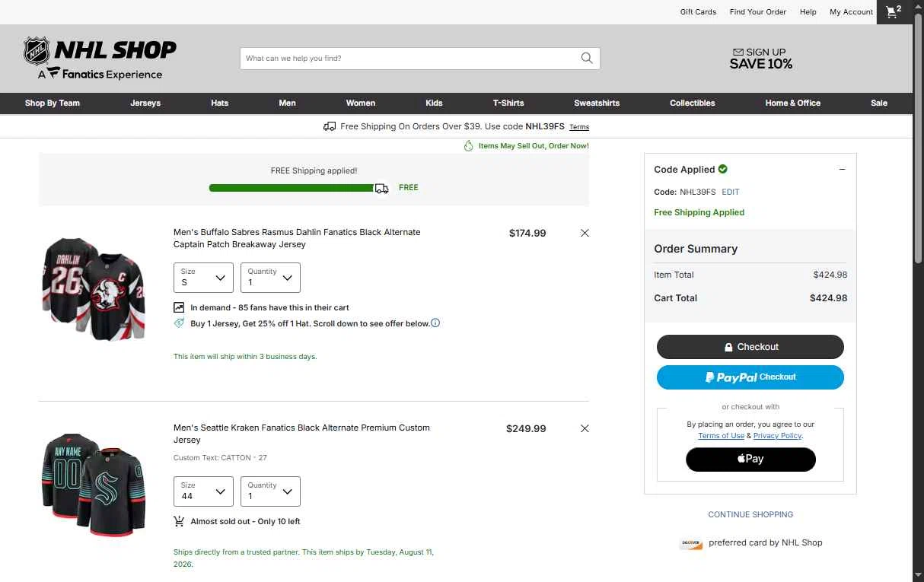Remove the Seattle Kraken jersey from cart
Screen dimensions: 924x582
coord(585,428)
